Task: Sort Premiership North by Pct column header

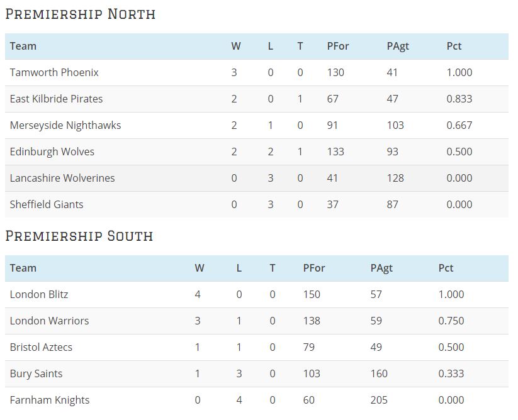Action: pos(454,46)
